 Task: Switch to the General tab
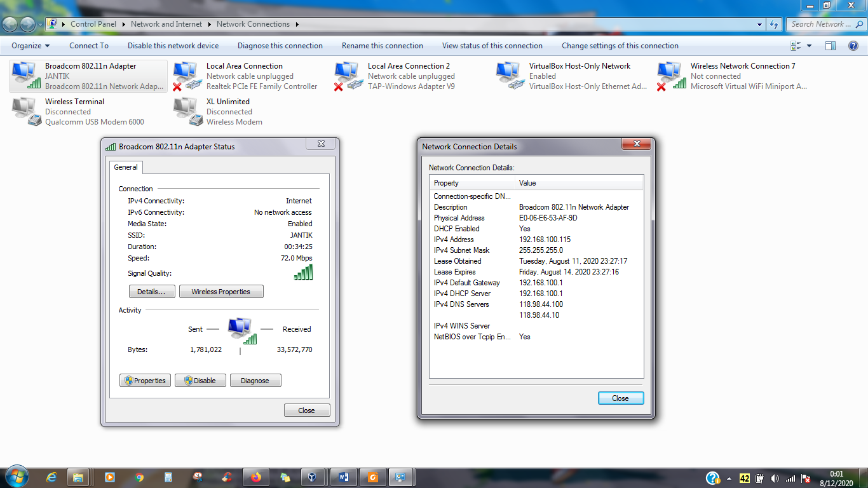click(x=126, y=167)
